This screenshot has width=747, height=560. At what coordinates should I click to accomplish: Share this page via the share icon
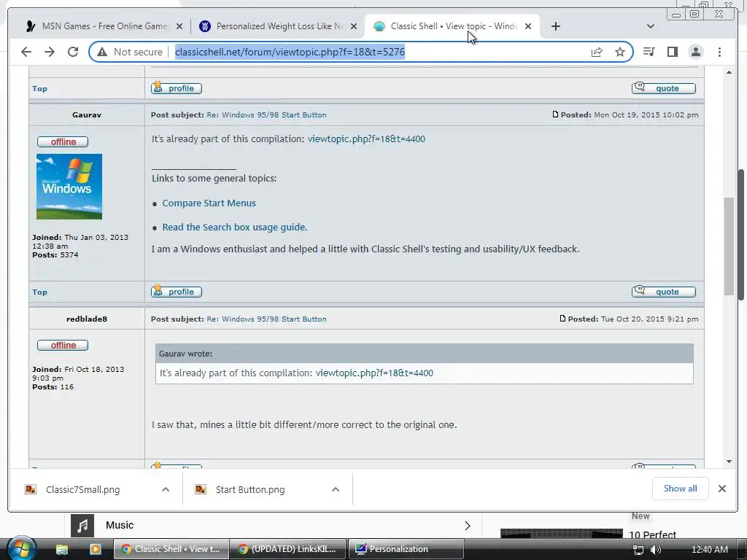click(x=597, y=52)
